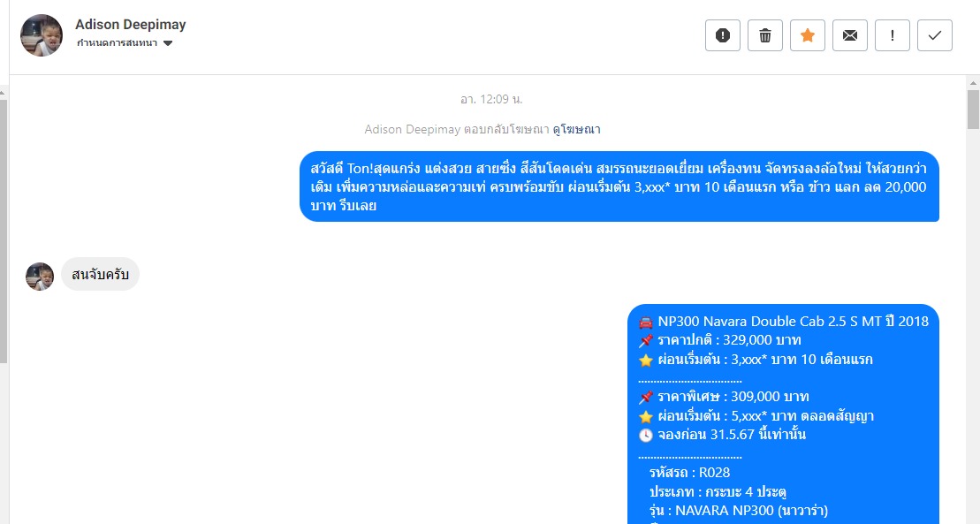This screenshot has width=980, height=524.
Task: Select small avatar beside สนจับครับ message
Action: pos(40,277)
